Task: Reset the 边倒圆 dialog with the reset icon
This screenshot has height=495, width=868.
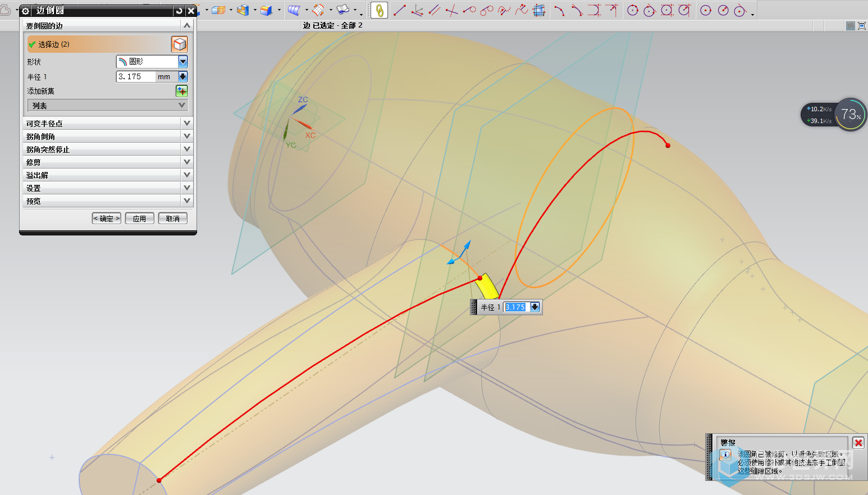Action: click(179, 11)
